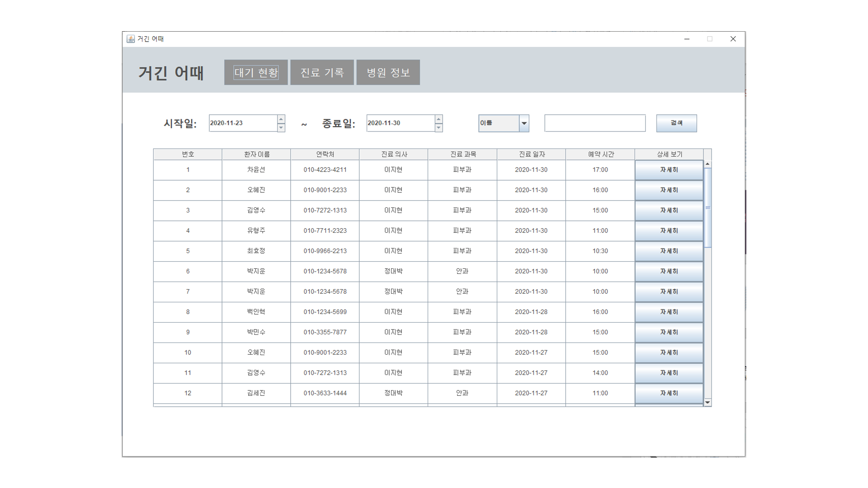Image resolution: width=868 pixels, height=488 pixels.
Task: View details for row 5 최효정
Action: click(669, 251)
